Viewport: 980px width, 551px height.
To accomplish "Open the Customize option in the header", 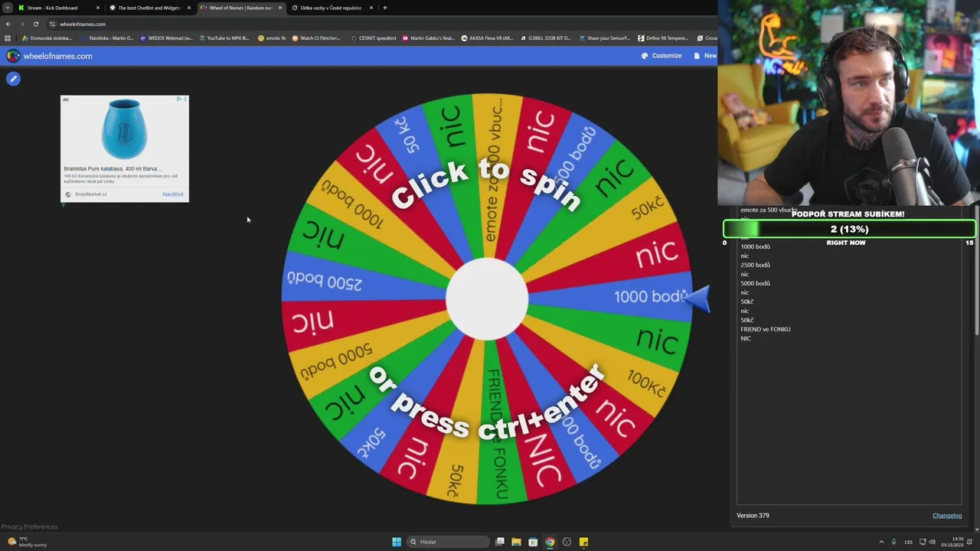I will (x=661, y=56).
